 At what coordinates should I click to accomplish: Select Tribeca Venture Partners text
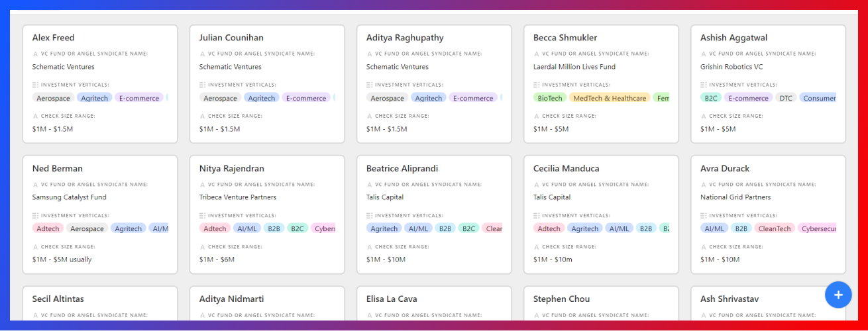click(x=238, y=197)
